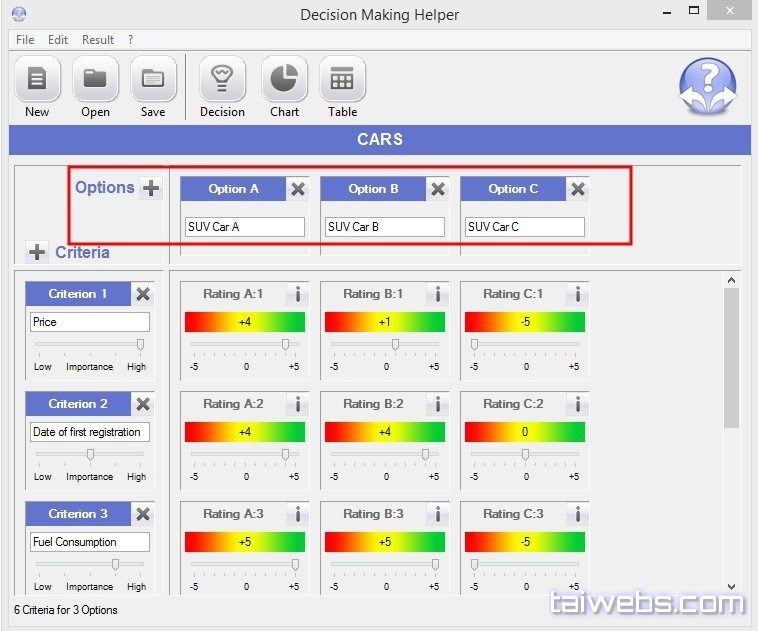Open a file with the Open icon
This screenshot has width=758, height=631.
coord(95,79)
